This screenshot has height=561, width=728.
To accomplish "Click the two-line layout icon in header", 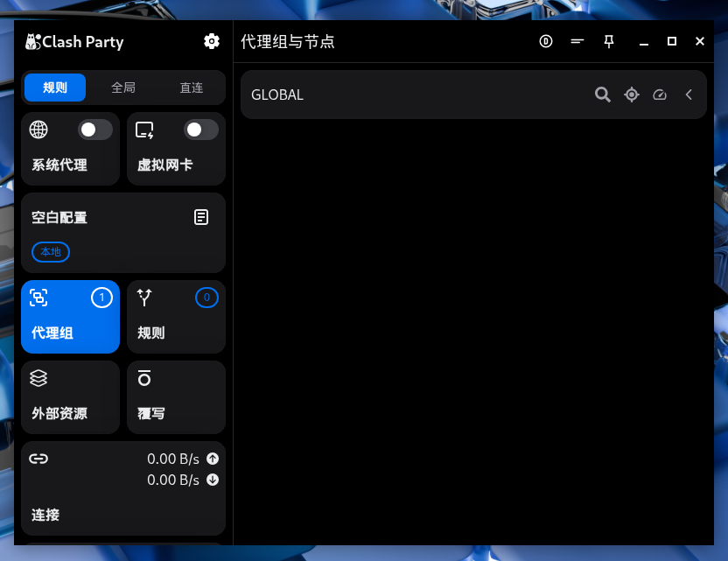I will click(577, 41).
